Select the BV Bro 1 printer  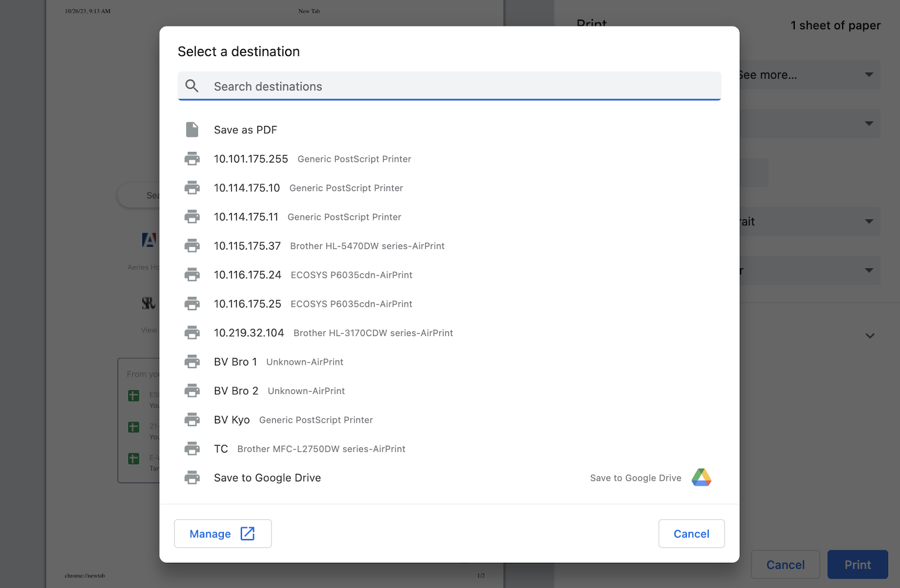click(x=449, y=361)
